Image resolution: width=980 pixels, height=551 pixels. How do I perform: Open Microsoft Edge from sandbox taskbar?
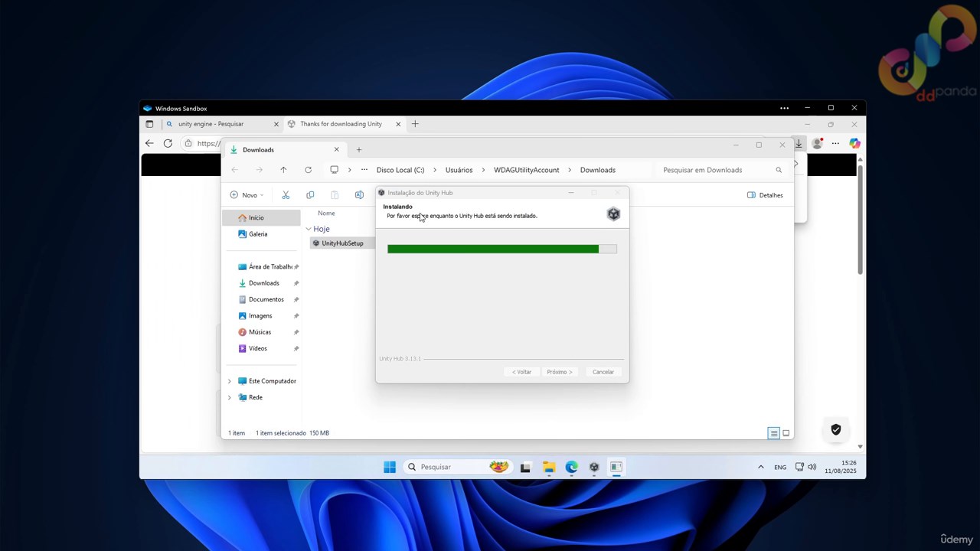pyautogui.click(x=572, y=467)
